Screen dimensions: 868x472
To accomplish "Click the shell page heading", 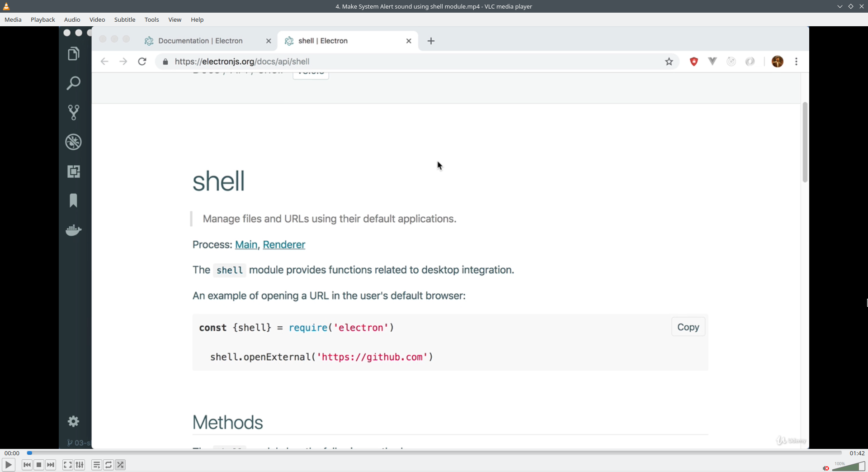I will pyautogui.click(x=219, y=181).
